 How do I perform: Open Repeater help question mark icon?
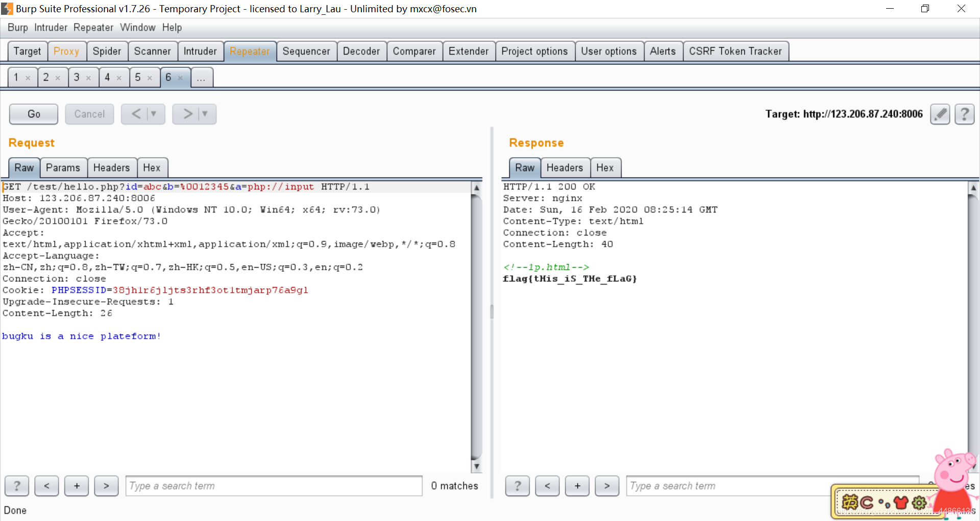pos(964,114)
